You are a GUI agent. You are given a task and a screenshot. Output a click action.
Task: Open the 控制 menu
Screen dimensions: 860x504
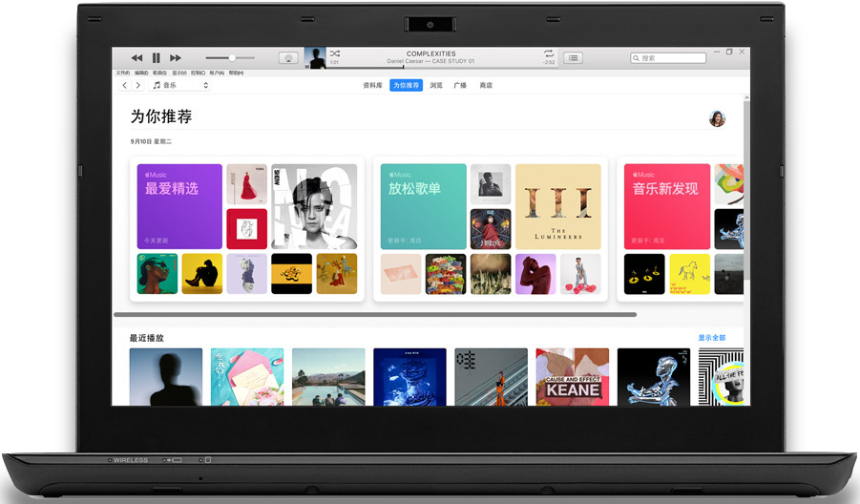click(198, 73)
